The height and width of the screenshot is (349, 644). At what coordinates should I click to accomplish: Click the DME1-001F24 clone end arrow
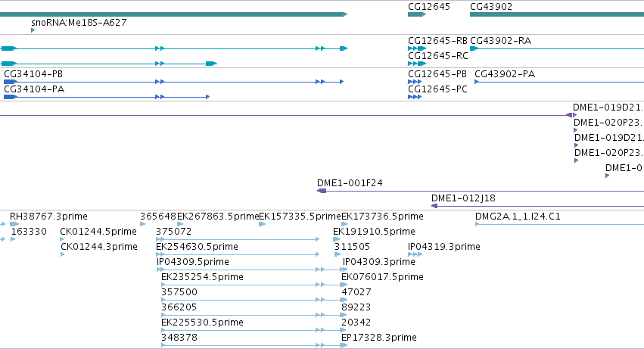(322, 191)
